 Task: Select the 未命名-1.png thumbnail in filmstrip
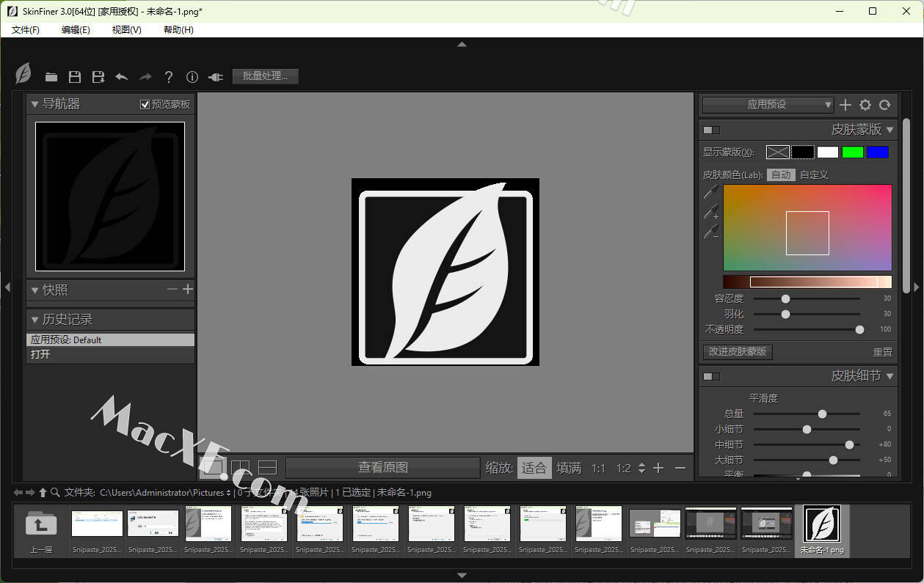click(822, 529)
